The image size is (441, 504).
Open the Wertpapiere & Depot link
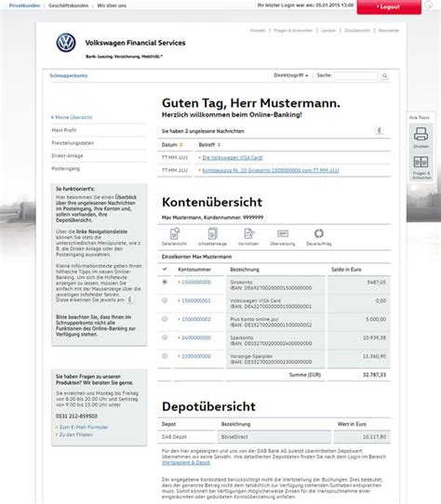(186, 462)
